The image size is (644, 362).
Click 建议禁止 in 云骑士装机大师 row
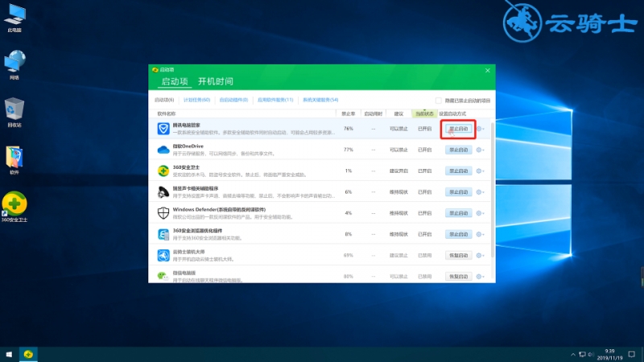pyautogui.click(x=398, y=255)
